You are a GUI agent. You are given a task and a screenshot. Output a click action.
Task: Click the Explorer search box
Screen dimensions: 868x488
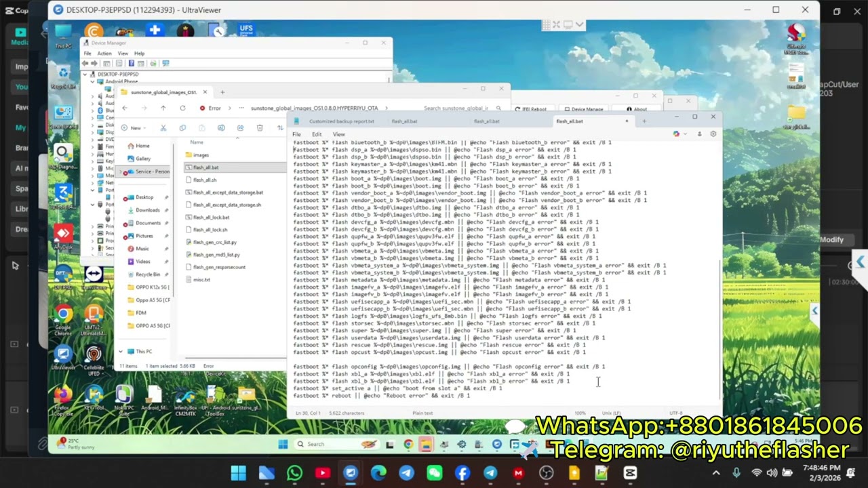point(462,108)
